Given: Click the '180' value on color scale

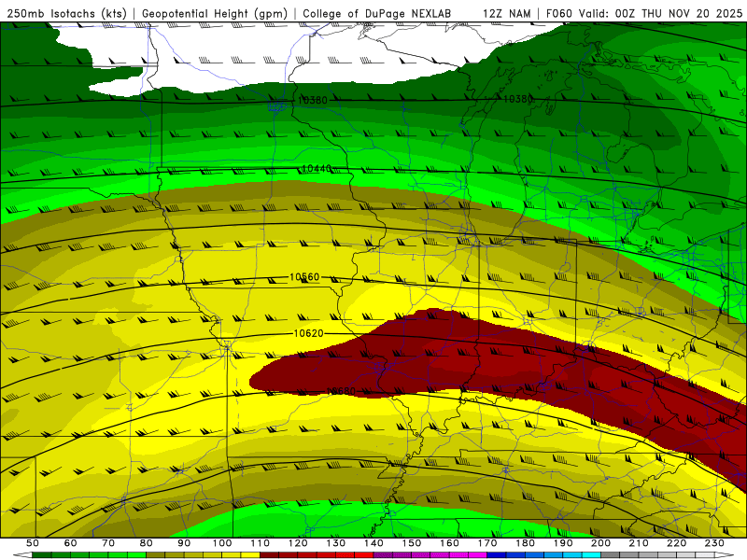Looking at the screenshot, I should (525, 543).
